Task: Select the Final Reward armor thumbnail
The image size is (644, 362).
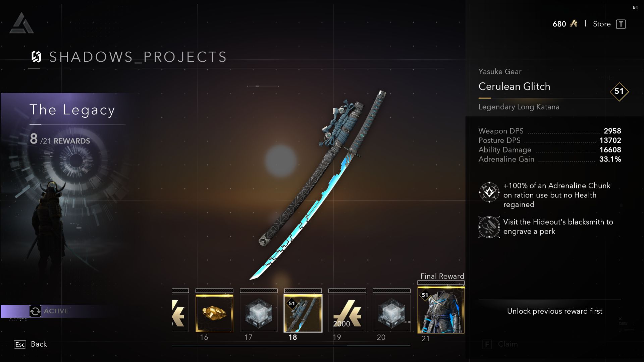Action: click(441, 310)
